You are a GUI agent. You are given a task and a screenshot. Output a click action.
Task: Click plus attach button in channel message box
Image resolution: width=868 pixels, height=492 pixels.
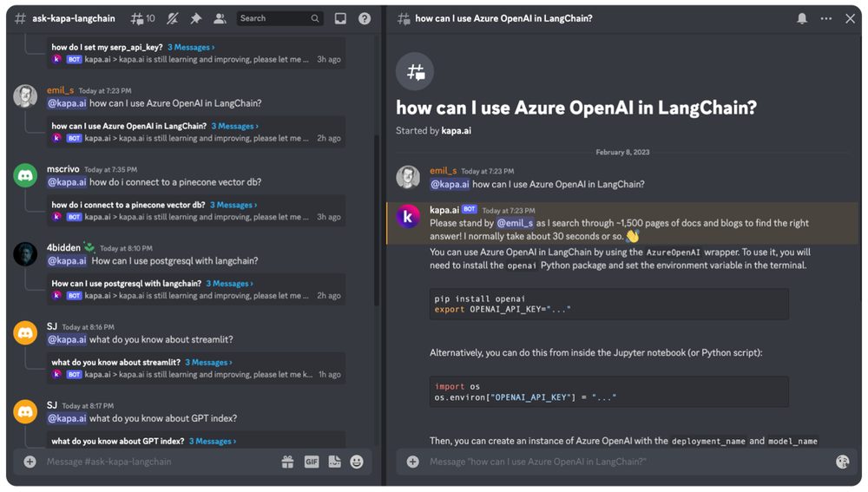30,462
